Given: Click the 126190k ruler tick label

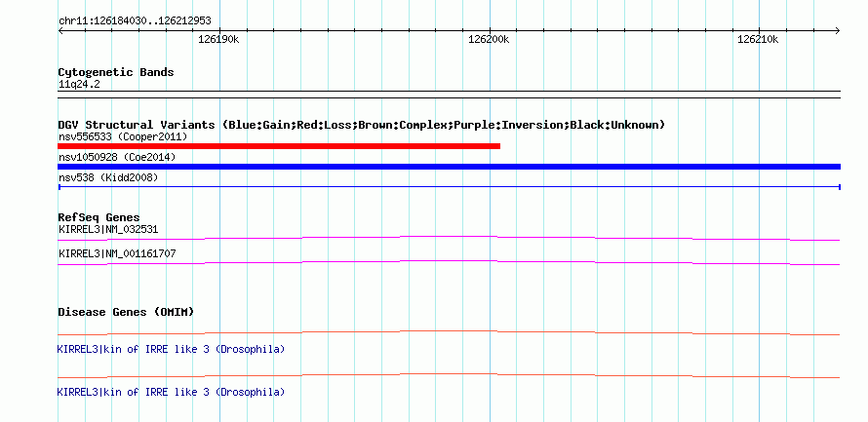Looking at the screenshot, I should (x=218, y=39).
